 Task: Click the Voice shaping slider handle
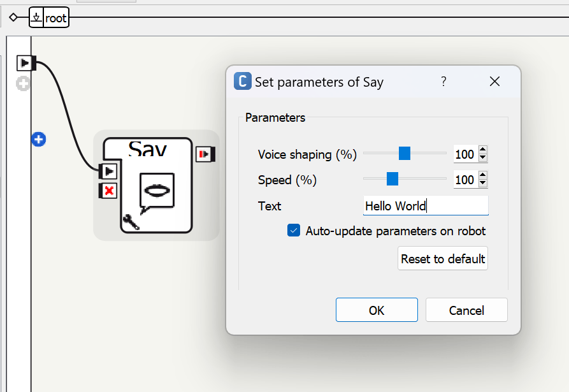click(404, 154)
